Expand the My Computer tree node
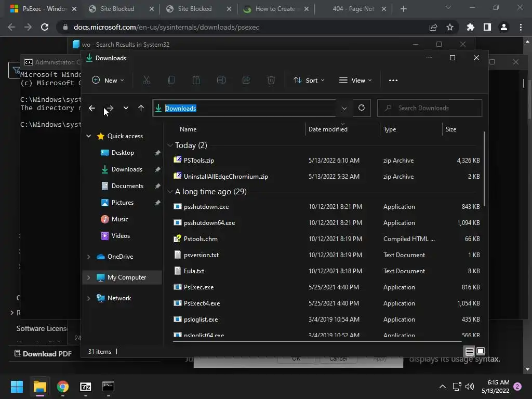Viewport: 532px width, 399px height. click(x=88, y=277)
